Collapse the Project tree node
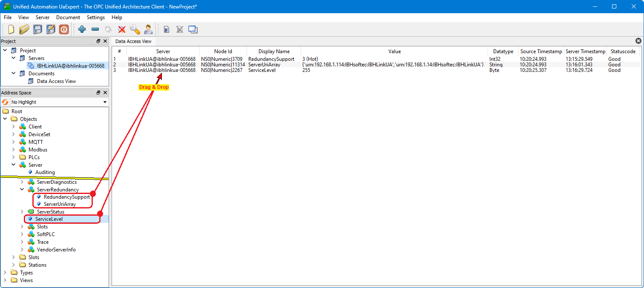Viewport: 644px width, 288px height. tap(5, 51)
